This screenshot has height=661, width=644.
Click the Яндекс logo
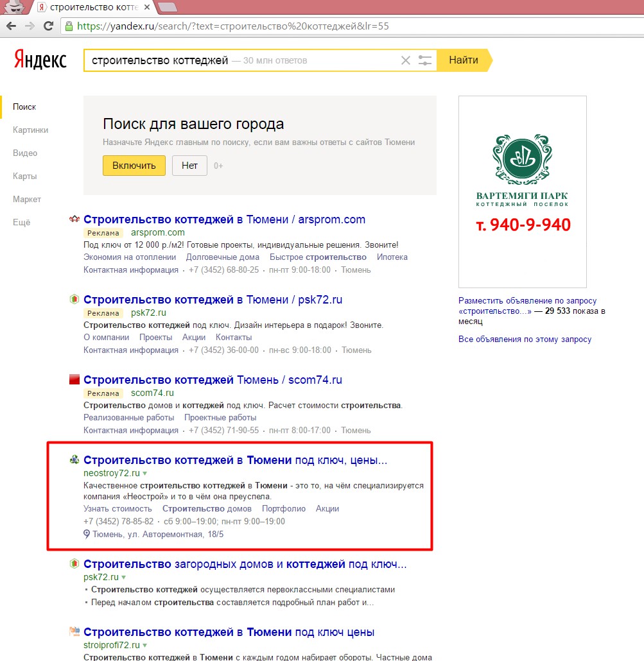pyautogui.click(x=40, y=60)
